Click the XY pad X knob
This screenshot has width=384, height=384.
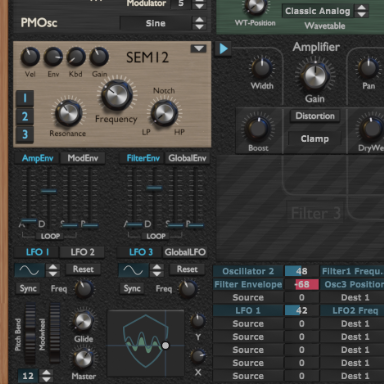(198, 356)
